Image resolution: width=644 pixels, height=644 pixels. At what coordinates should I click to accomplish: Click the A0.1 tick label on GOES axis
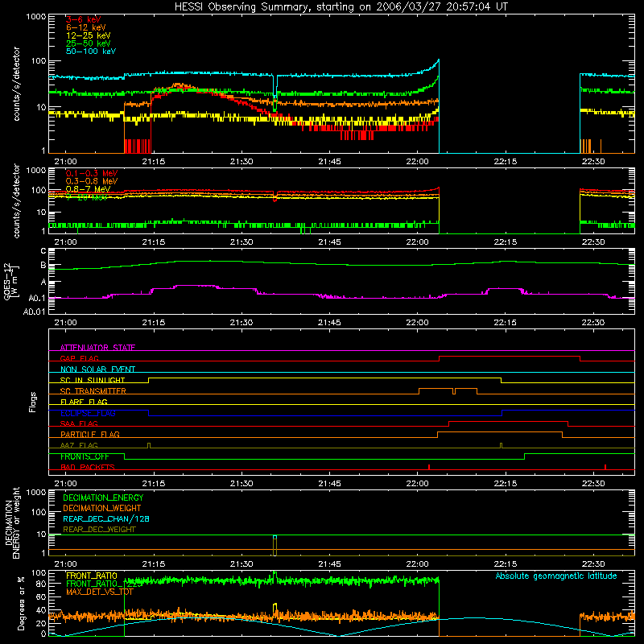click(36, 298)
